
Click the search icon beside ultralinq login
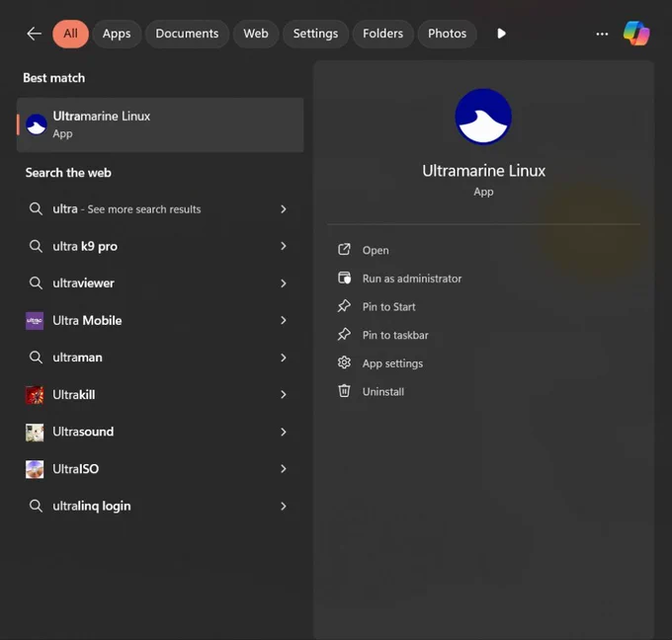(36, 506)
